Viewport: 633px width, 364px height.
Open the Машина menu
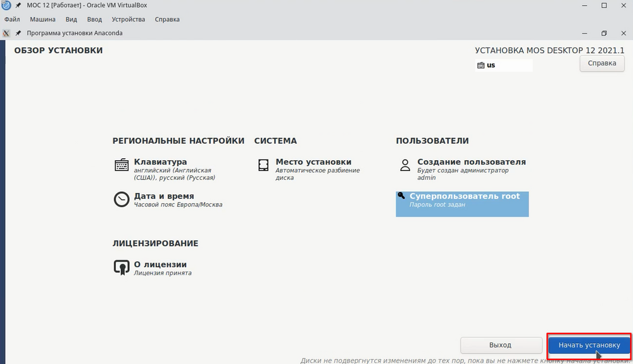tap(43, 19)
